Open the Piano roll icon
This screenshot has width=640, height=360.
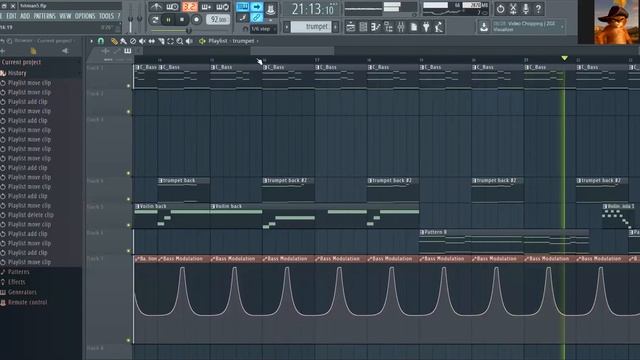376,27
